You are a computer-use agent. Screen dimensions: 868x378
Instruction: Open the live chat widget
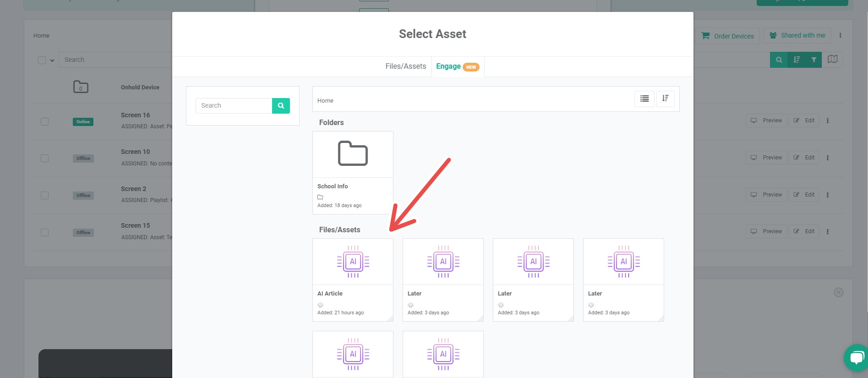coord(856,358)
